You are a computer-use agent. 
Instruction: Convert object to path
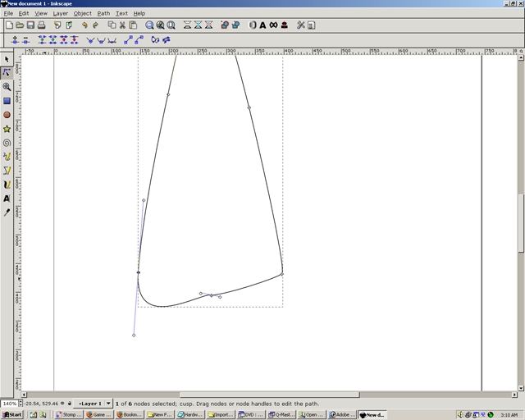click(x=155, y=40)
